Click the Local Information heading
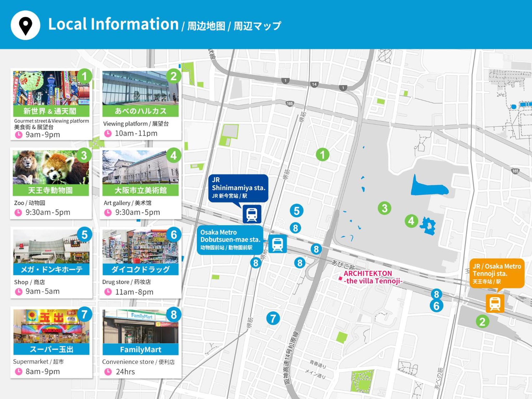The image size is (532, 399). [113, 24]
